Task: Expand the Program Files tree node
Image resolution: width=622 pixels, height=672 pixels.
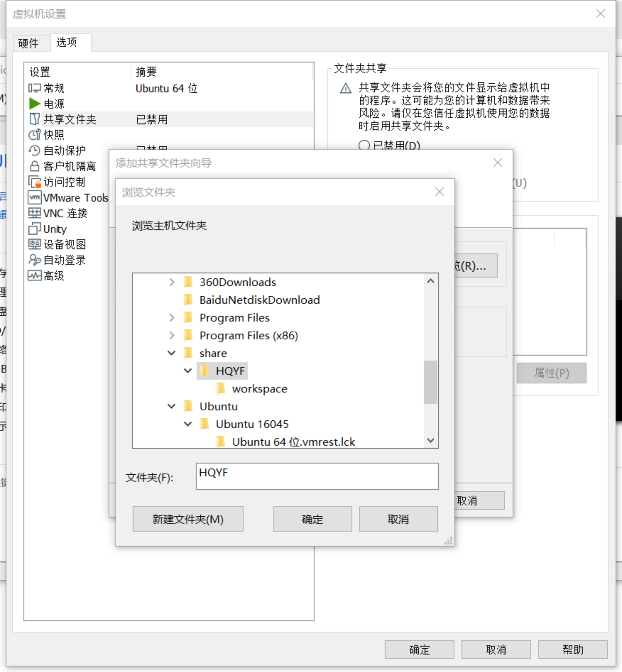Action: click(172, 318)
